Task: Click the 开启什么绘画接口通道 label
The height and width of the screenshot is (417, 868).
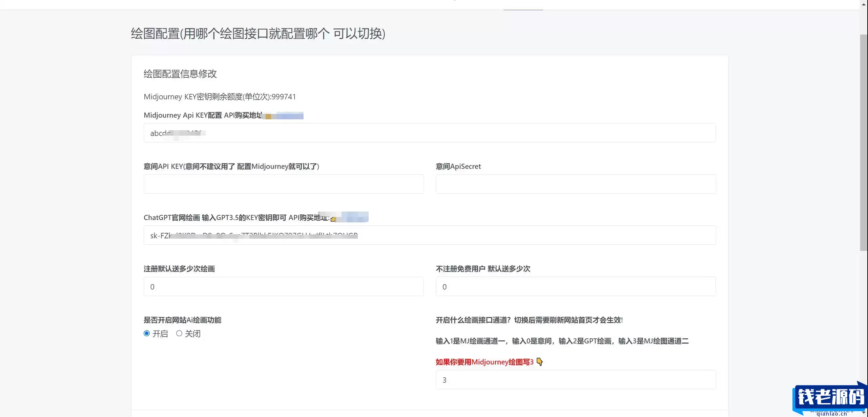Action: (529, 320)
